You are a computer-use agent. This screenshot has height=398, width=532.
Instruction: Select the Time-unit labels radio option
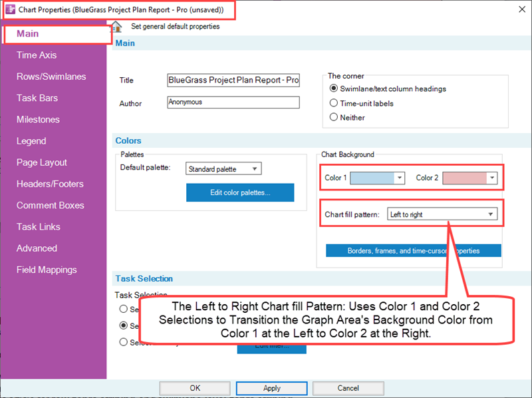point(334,103)
